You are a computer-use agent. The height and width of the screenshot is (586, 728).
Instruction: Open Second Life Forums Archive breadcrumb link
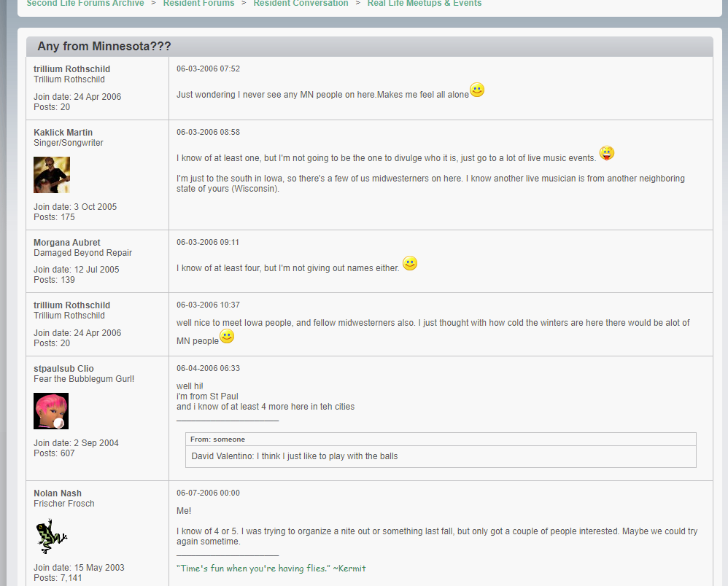(x=85, y=3)
